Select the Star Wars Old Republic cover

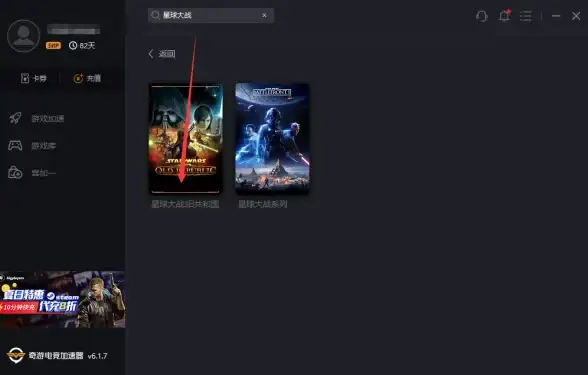coord(186,138)
